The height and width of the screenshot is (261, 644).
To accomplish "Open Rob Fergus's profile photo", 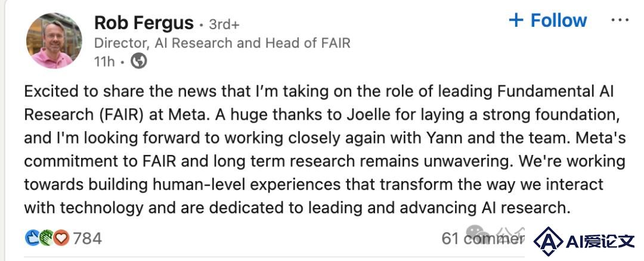I will click(x=54, y=40).
